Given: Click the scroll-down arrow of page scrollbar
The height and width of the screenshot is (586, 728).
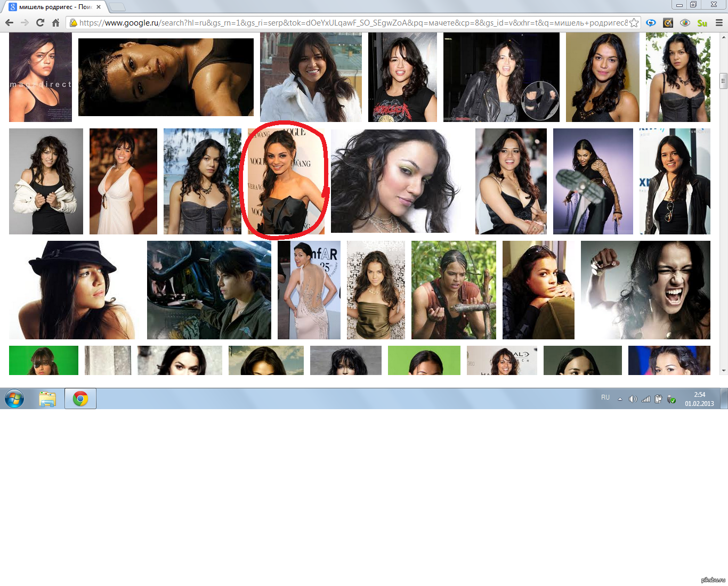Looking at the screenshot, I should tap(723, 370).
